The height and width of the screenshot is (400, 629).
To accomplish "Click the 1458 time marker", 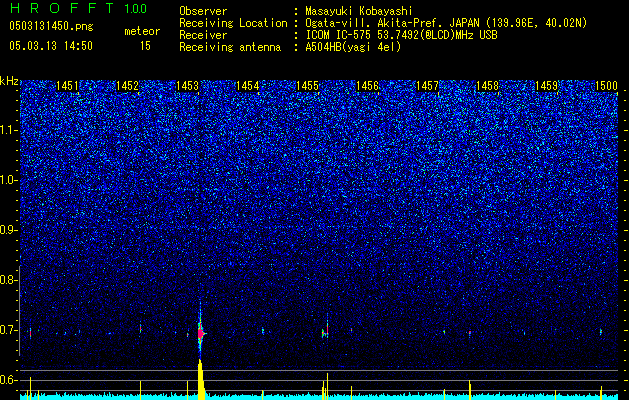I will coord(487,85).
